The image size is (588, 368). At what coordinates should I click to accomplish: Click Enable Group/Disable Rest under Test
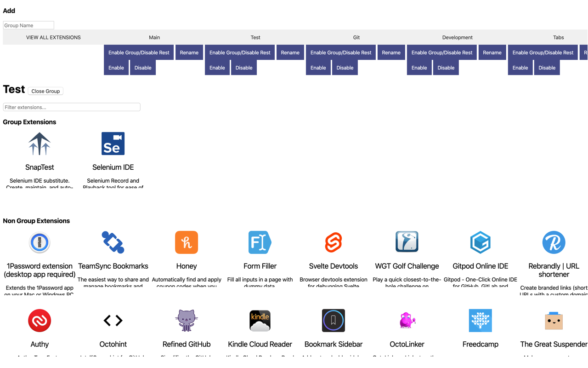tap(240, 52)
